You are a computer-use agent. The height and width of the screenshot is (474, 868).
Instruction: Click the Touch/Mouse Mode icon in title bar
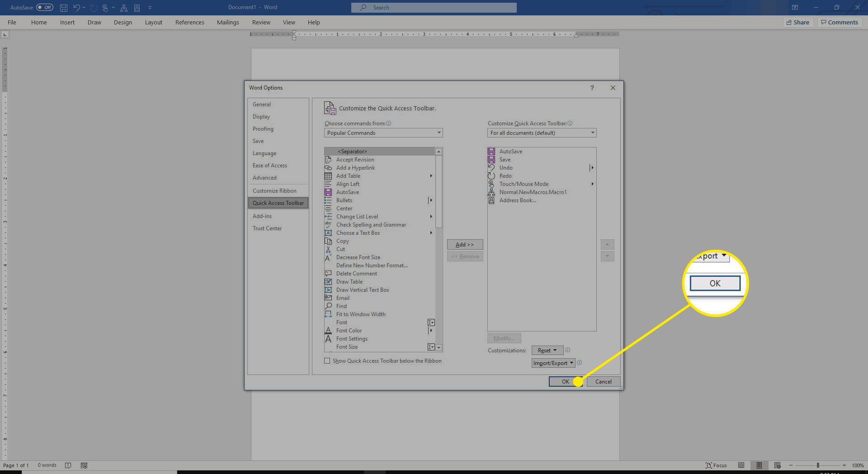tap(105, 8)
